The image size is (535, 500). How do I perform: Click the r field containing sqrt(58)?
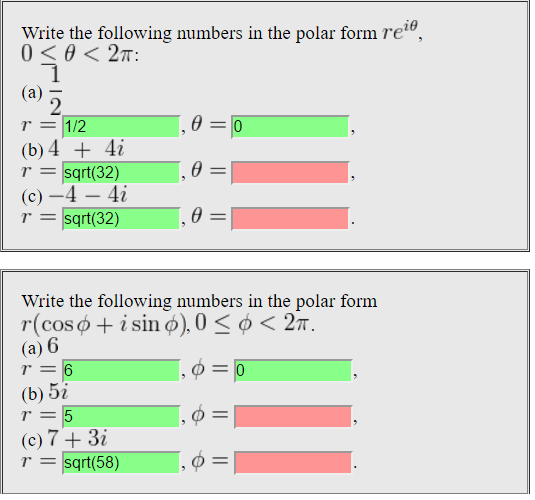(x=121, y=462)
